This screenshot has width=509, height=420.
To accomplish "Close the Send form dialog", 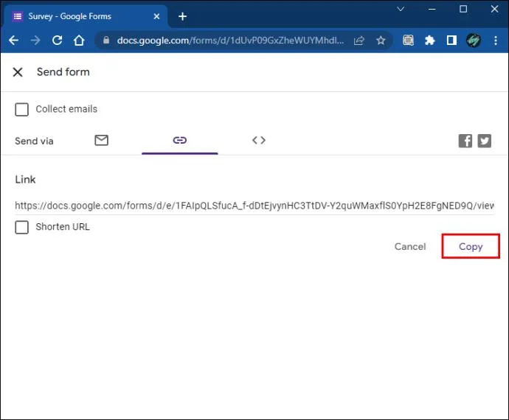I will (18, 72).
